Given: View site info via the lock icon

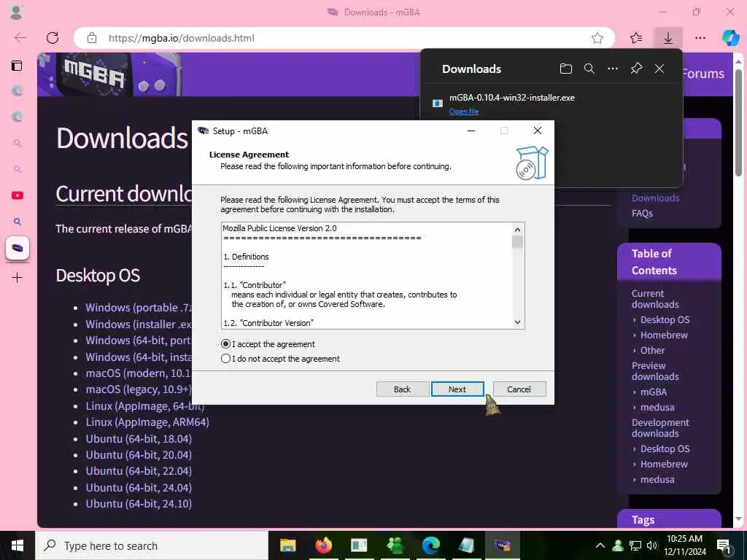Looking at the screenshot, I should [x=92, y=38].
